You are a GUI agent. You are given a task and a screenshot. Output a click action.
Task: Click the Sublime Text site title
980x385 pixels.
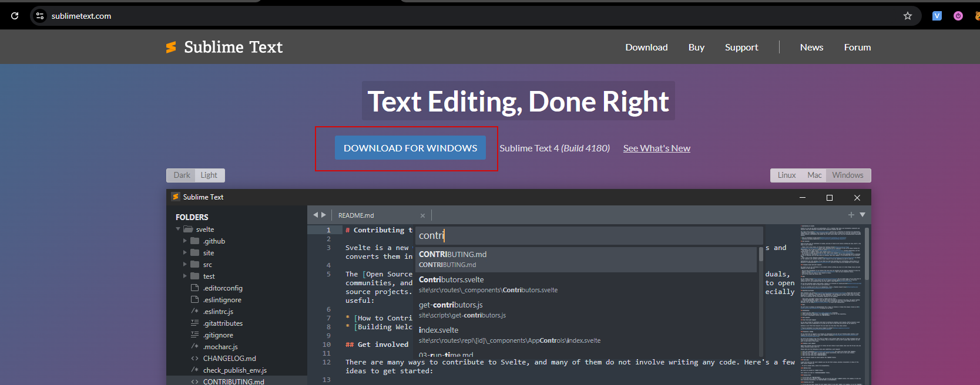pyautogui.click(x=233, y=47)
